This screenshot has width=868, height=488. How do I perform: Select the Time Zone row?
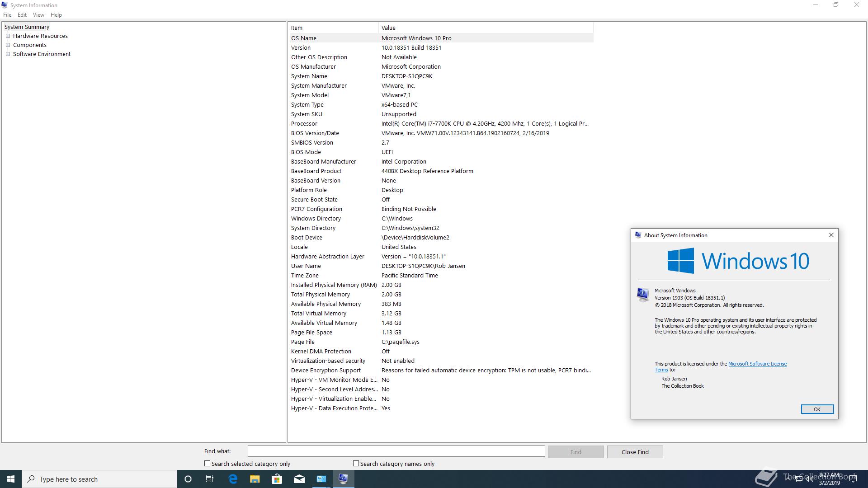click(x=441, y=275)
